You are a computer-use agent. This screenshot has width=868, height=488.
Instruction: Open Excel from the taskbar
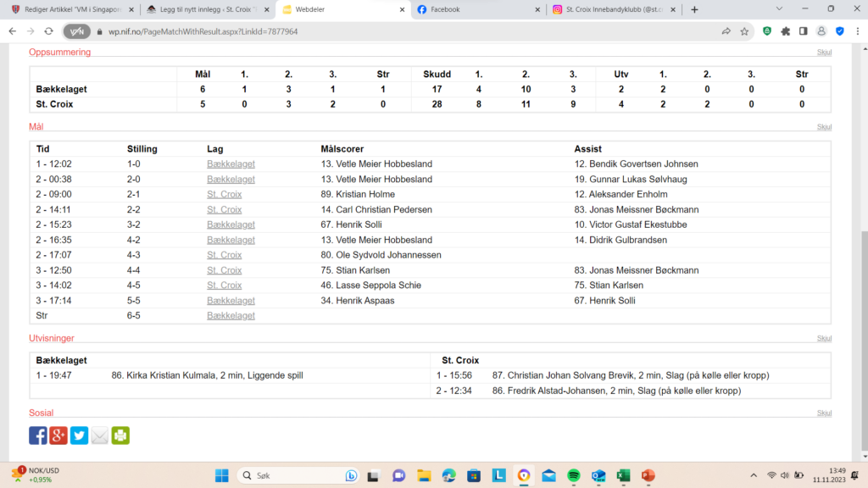point(623,475)
